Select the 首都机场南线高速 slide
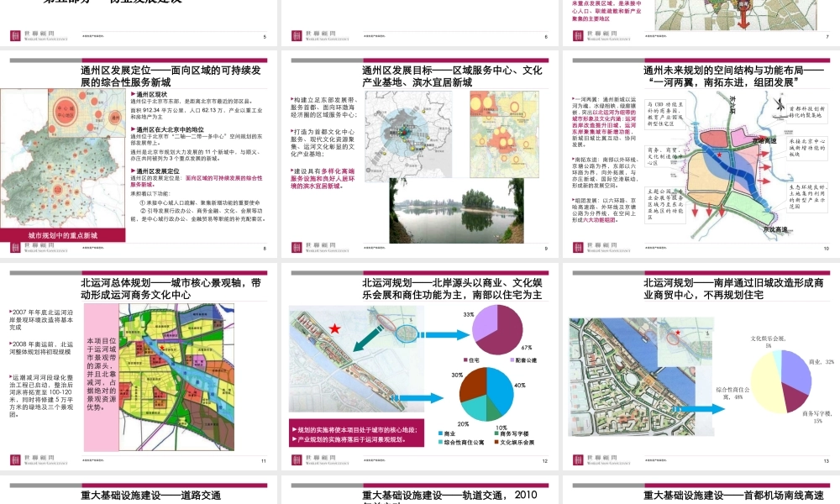This screenshot has height=504, width=840. pos(701,490)
